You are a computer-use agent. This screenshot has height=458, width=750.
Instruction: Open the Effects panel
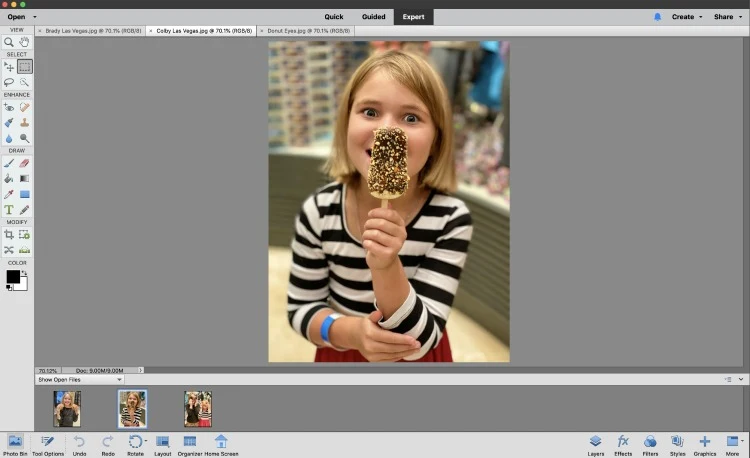pos(623,444)
